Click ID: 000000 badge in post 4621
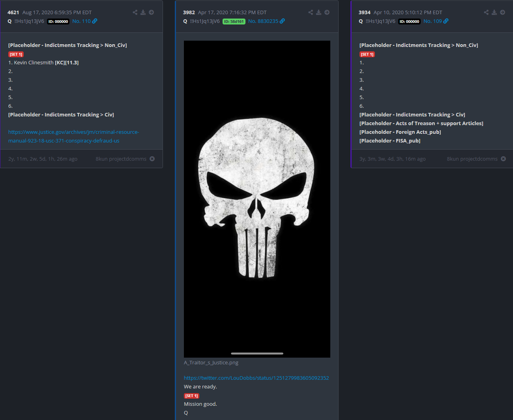Viewport: 513px width, 420px height. [x=58, y=21]
